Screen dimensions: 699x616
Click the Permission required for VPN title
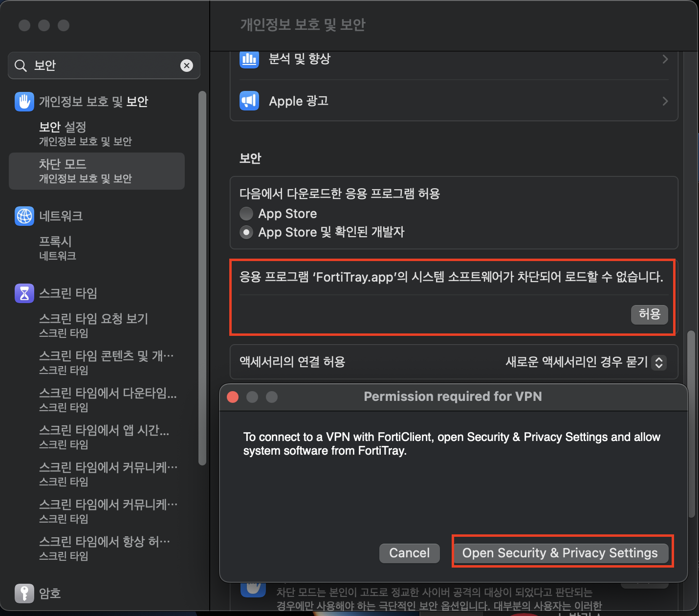(453, 396)
